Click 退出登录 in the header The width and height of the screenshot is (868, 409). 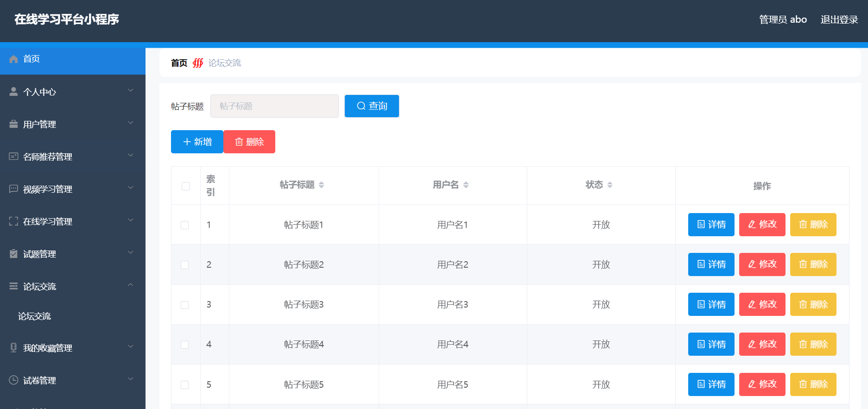[839, 19]
